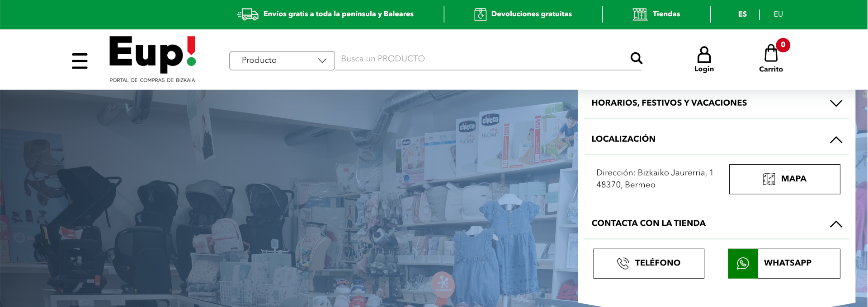The height and width of the screenshot is (307, 868).
Task: Click the delivery truck shipping icon
Action: 248,14
